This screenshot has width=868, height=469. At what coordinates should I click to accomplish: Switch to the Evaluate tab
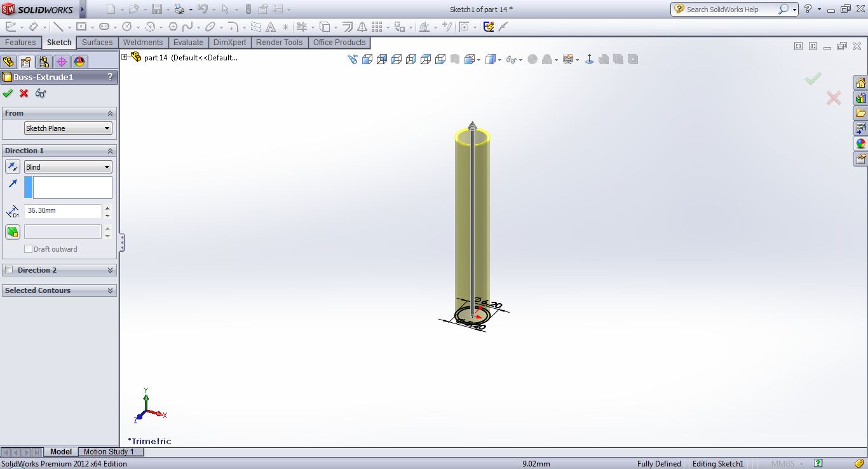(188, 43)
